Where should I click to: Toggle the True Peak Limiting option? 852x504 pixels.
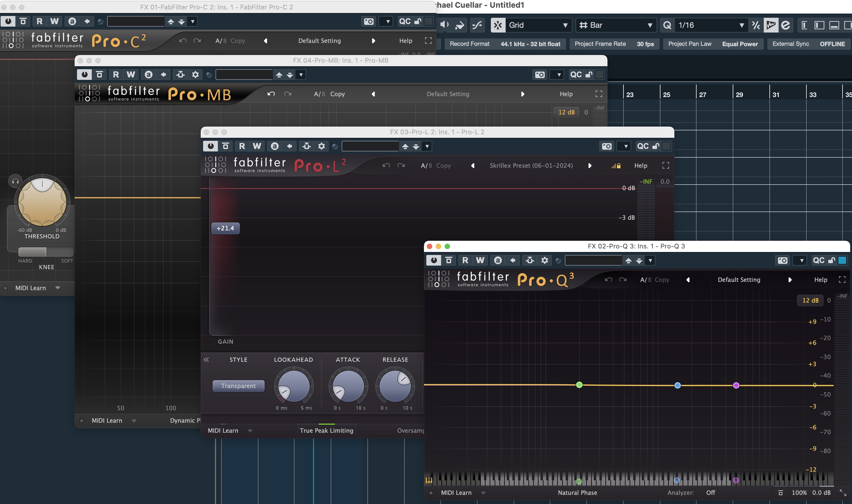[x=326, y=430]
